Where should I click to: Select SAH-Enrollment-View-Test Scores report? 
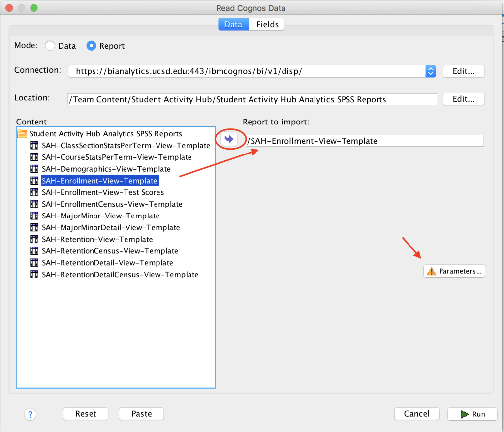(103, 192)
